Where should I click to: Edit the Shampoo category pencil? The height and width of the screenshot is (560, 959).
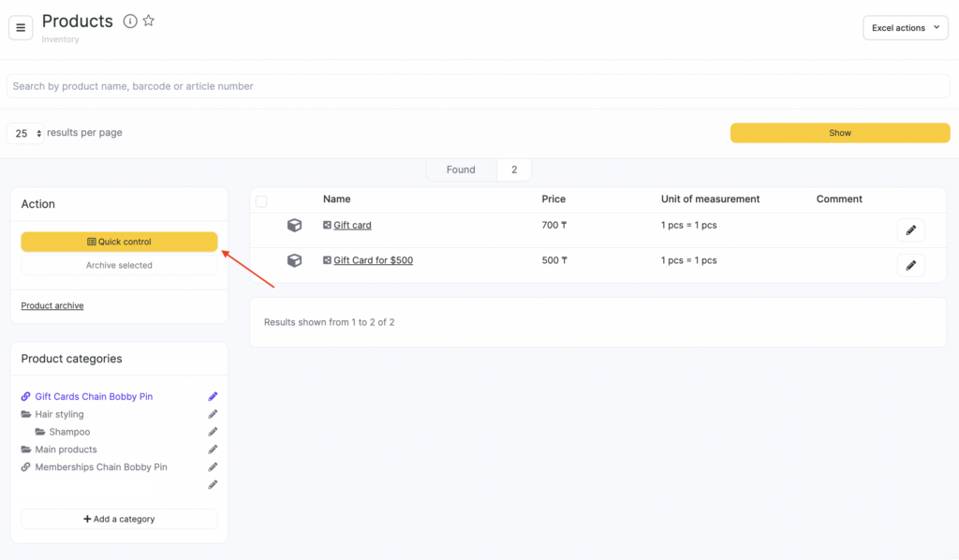coord(213,432)
